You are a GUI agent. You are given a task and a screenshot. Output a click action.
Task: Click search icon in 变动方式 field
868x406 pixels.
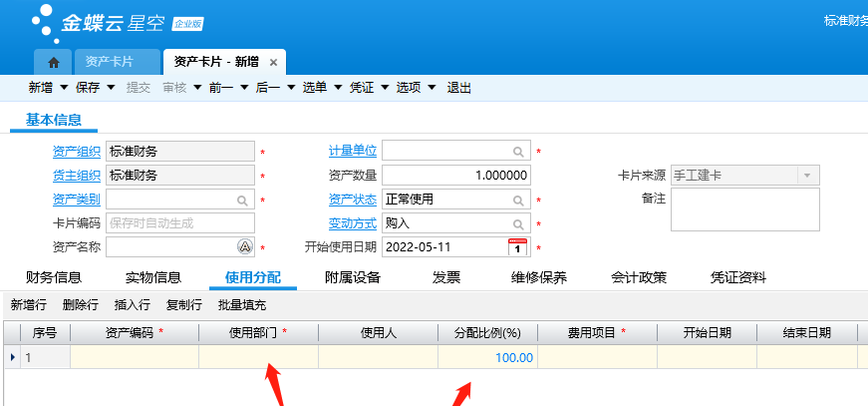[518, 223]
